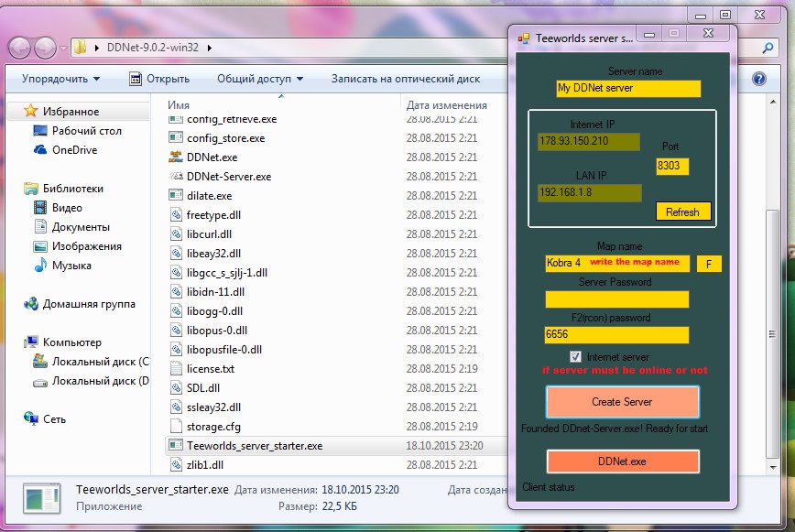Click the Открыть toolbar button
Screen dimensions: 795x532
[159, 79]
